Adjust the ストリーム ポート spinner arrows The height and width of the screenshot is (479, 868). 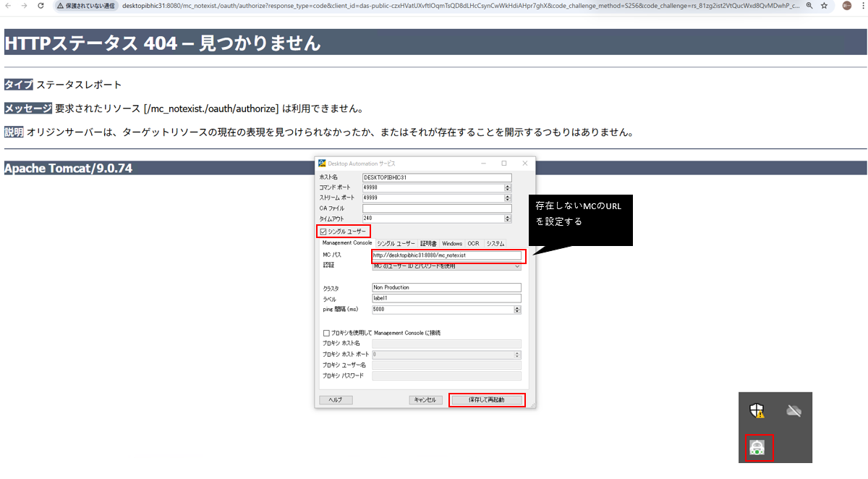(x=508, y=198)
